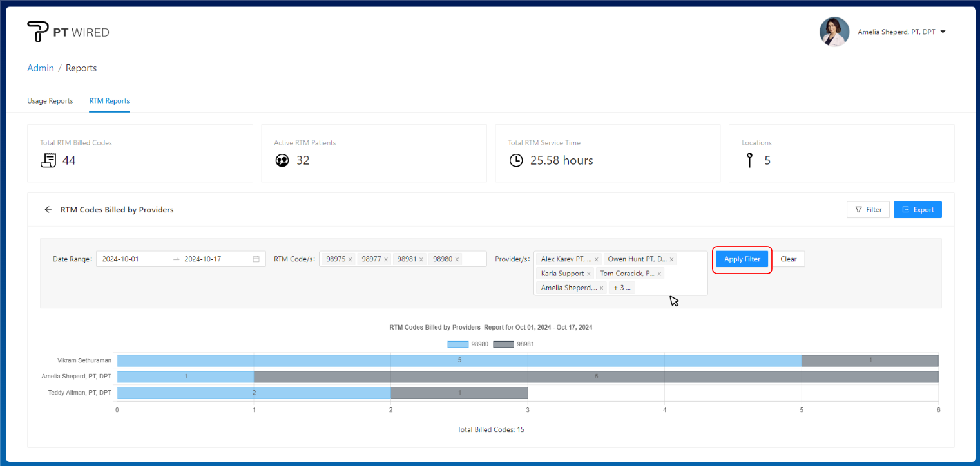Remove Karla Support provider tag
Image resolution: width=980 pixels, height=466 pixels.
588,274
